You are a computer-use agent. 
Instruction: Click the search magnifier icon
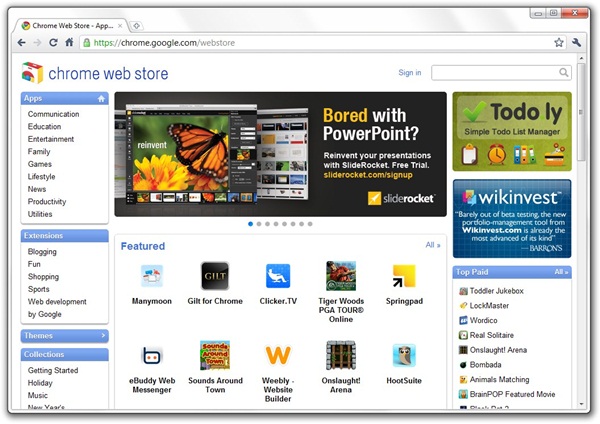[563, 72]
